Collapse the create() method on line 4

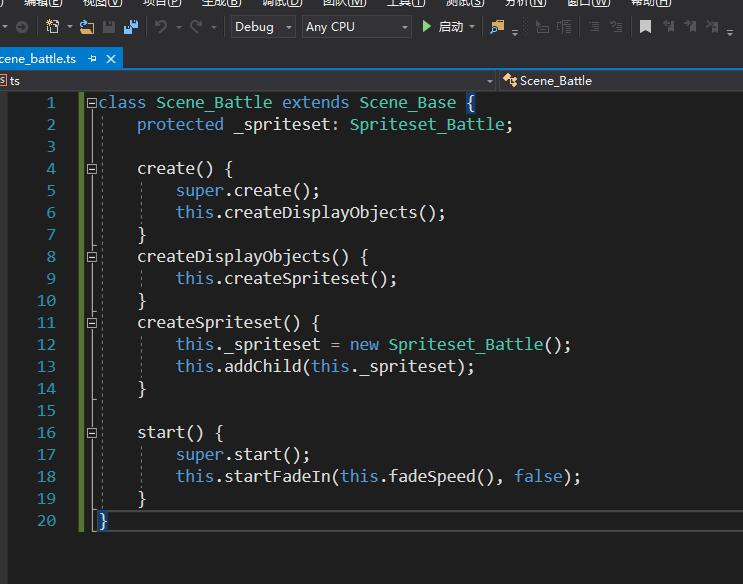click(x=92, y=169)
